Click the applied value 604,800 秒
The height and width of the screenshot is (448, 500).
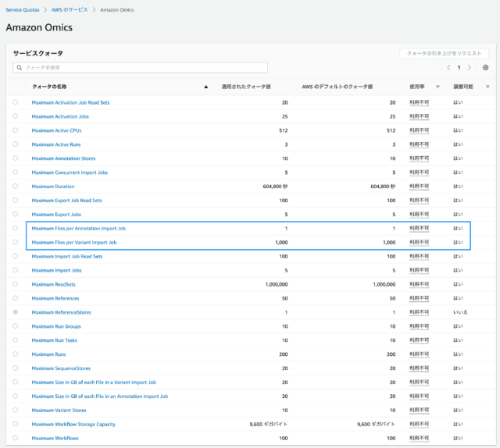[x=275, y=187]
